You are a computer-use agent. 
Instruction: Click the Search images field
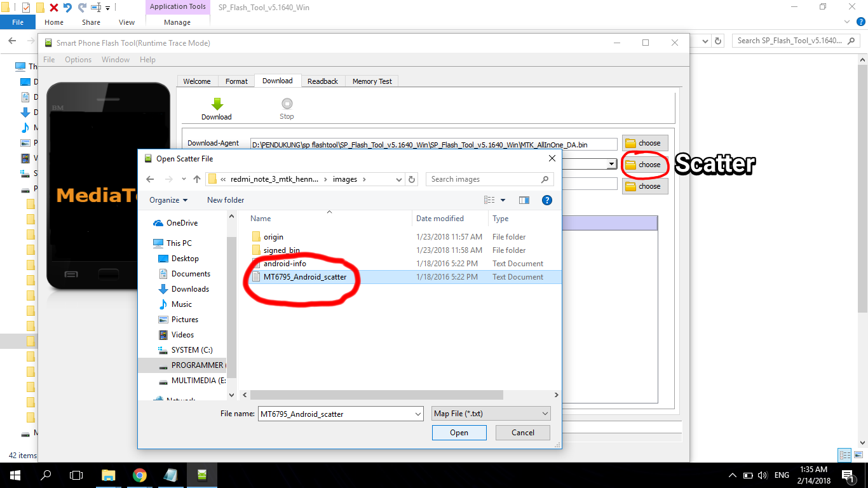[489, 179]
